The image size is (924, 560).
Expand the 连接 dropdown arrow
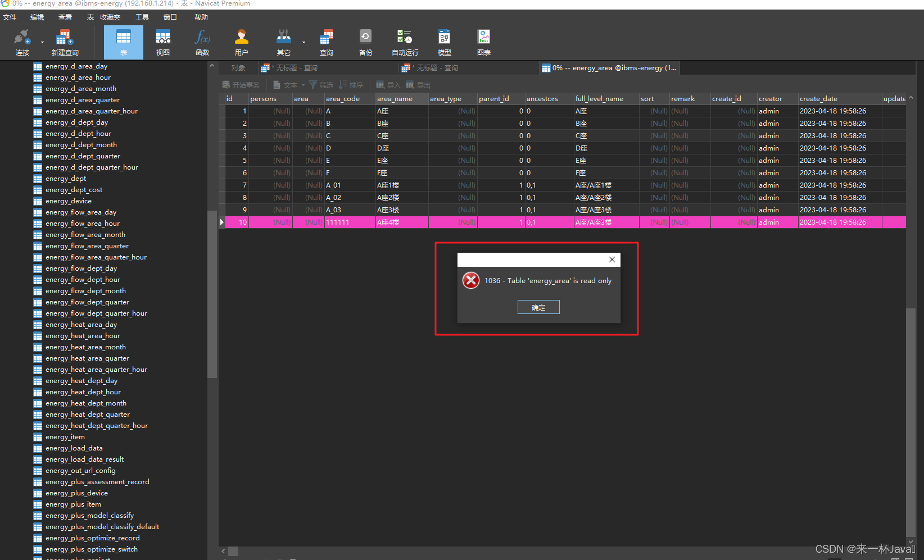pos(42,42)
